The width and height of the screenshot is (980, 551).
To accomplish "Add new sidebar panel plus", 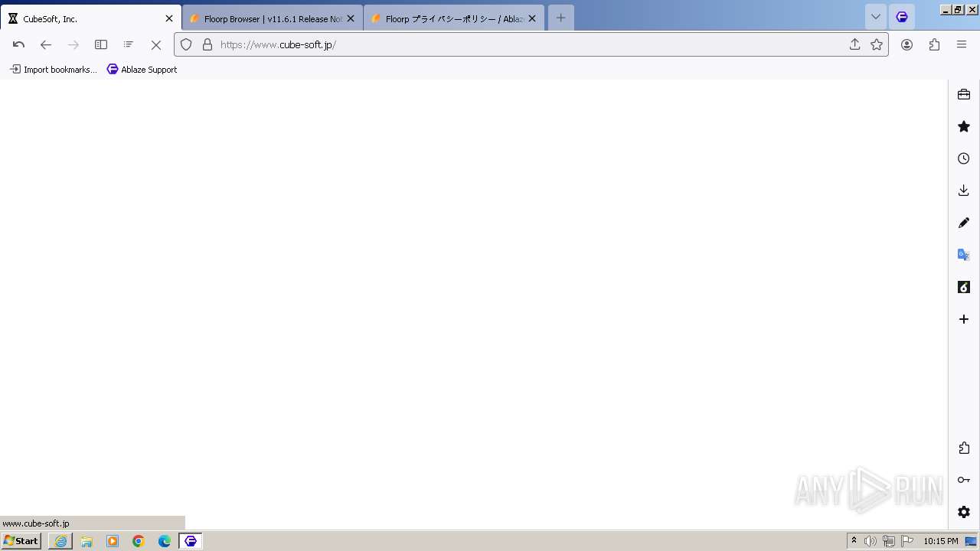I will tap(964, 319).
